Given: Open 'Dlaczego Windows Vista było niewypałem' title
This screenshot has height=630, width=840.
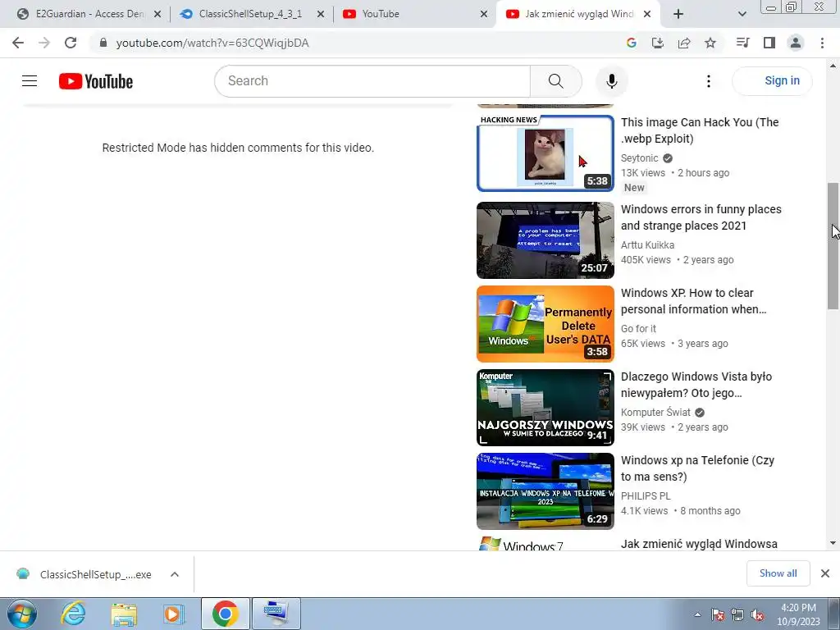Looking at the screenshot, I should tap(696, 384).
